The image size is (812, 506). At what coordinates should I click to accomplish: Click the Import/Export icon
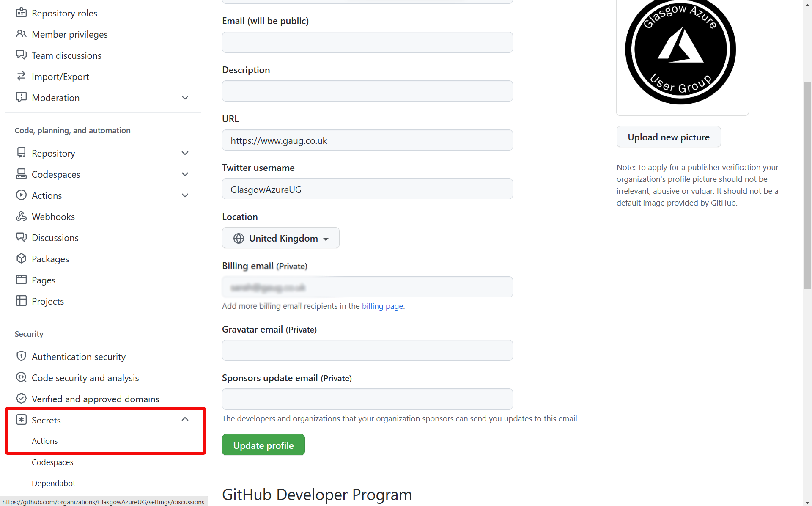coord(21,76)
